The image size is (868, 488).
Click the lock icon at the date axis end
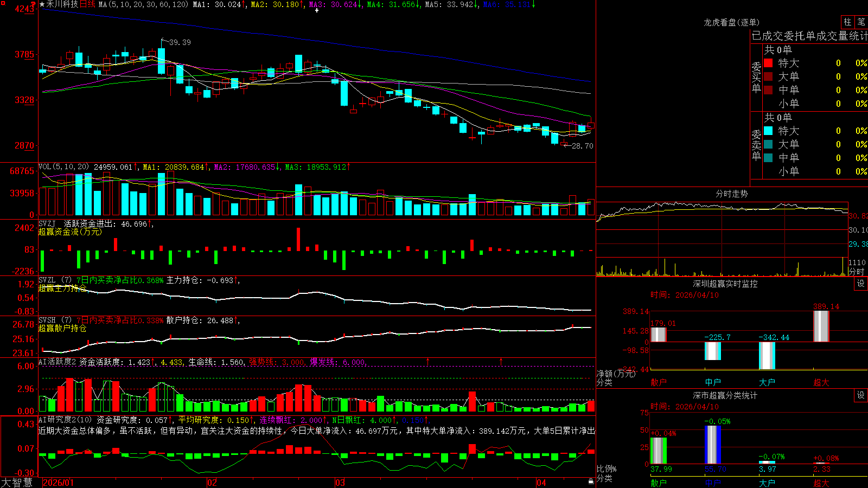591,481
